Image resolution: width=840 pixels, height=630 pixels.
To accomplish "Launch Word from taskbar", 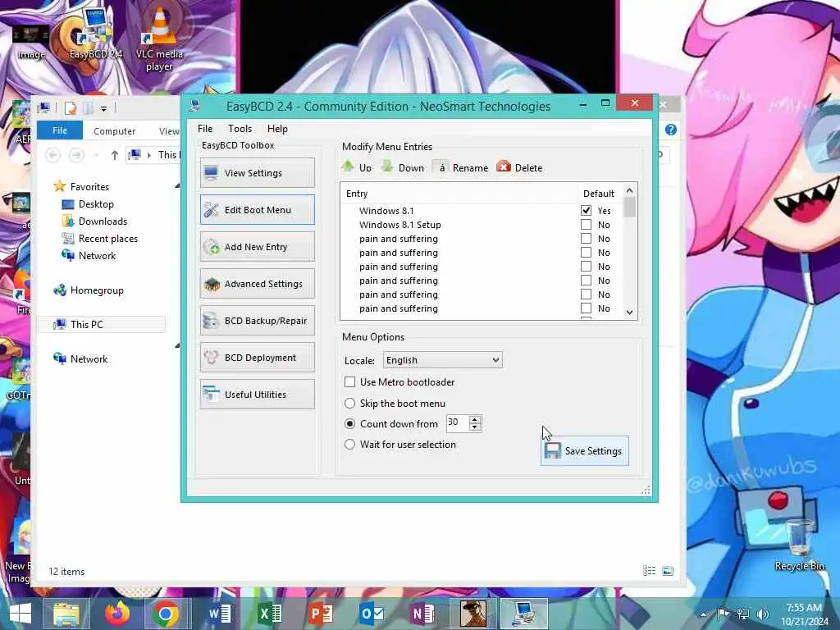I will click(219, 614).
